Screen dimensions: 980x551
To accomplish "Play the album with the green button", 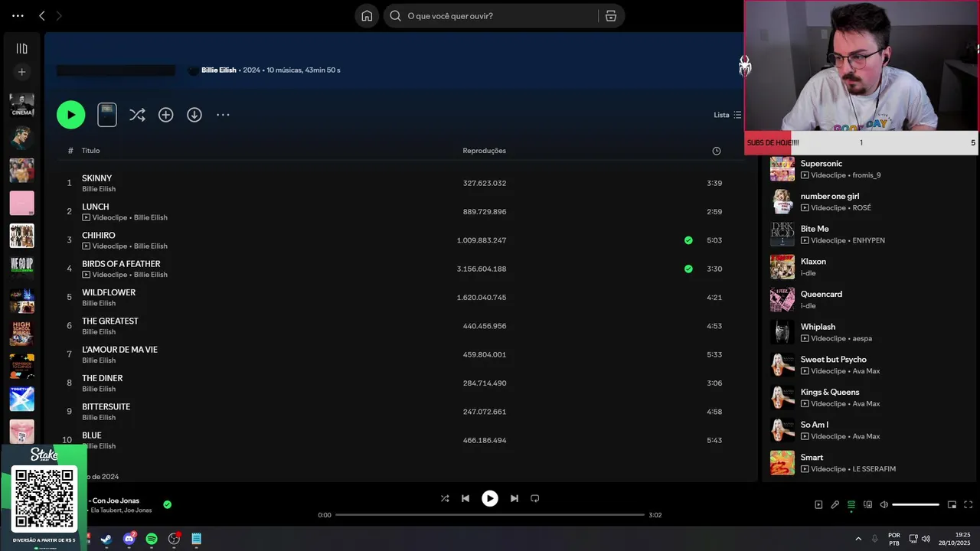I will tap(70, 115).
